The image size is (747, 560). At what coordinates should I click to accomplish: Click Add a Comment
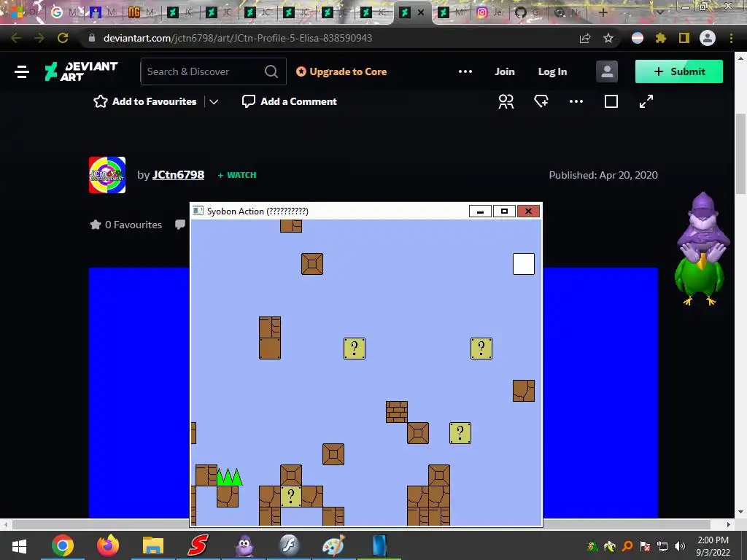tap(289, 101)
